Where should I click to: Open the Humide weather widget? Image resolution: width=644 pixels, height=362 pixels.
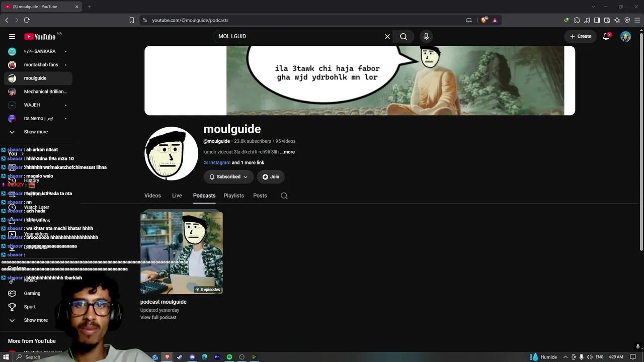543,357
